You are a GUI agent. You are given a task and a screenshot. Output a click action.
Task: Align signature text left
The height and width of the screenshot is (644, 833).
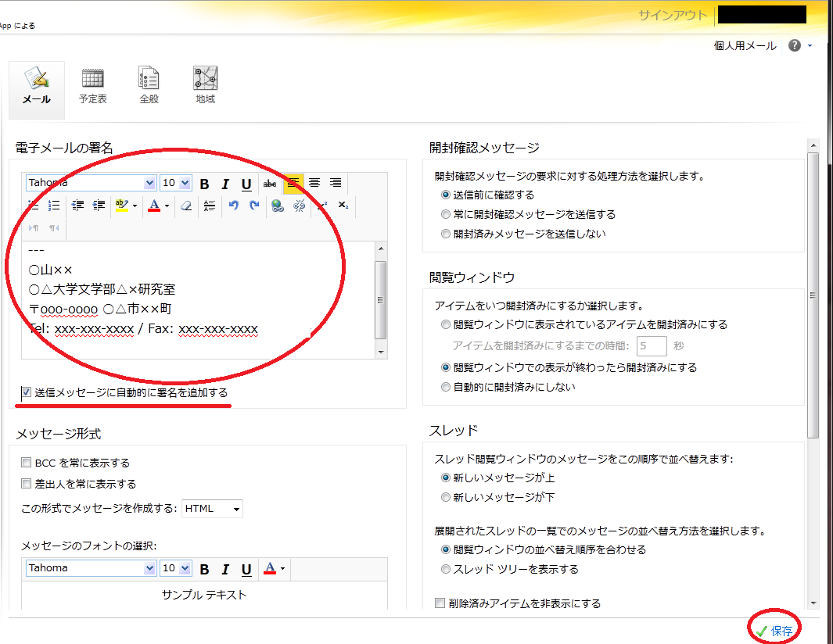coord(293,183)
